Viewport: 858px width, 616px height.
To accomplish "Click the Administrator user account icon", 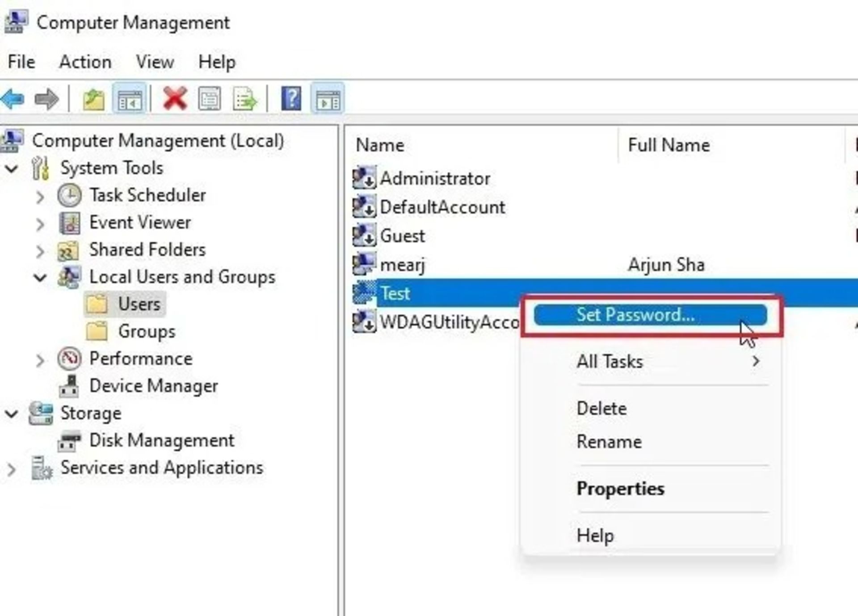I will point(364,178).
